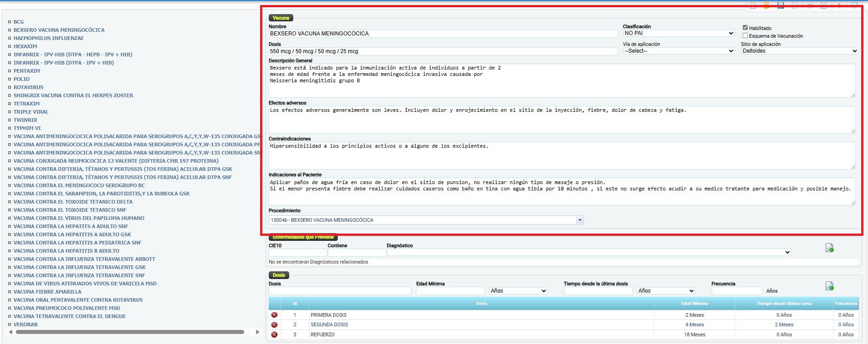Screen dimensions: 868x344
Task: Open TRIPLE VIRAL vaccine entry
Action: point(31,112)
